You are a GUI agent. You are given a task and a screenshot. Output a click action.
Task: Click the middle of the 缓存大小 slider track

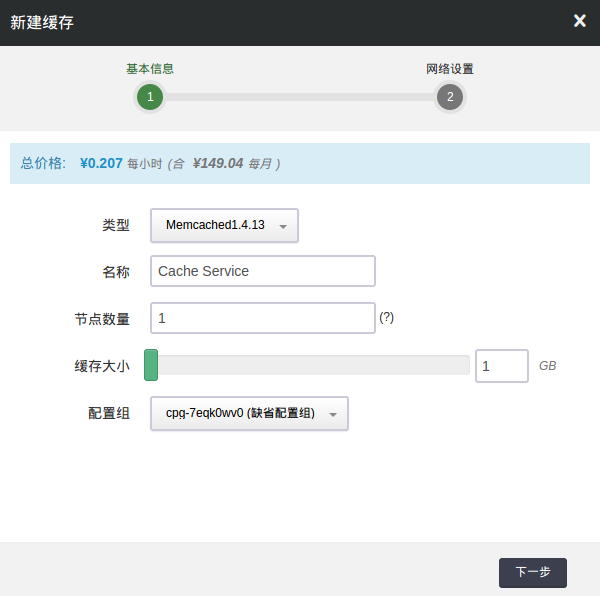[x=312, y=365]
